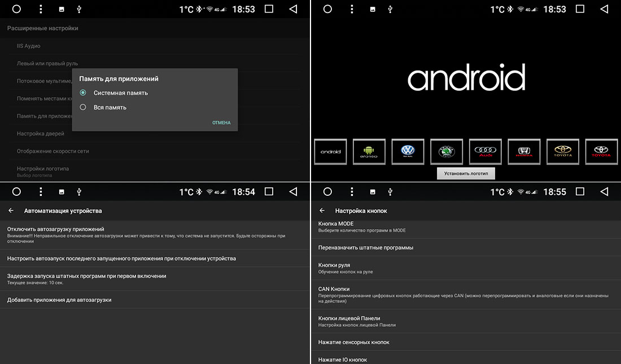
Task: Choose the Skoda logo thumbnail
Action: click(x=447, y=151)
